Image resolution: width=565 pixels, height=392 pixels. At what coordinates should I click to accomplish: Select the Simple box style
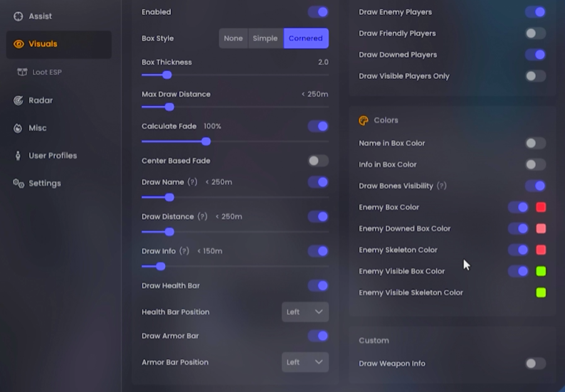(265, 38)
